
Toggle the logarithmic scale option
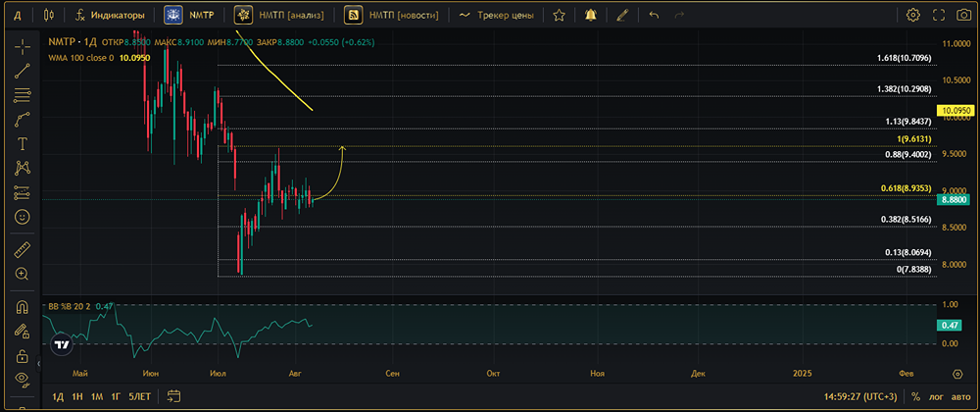coord(936,396)
